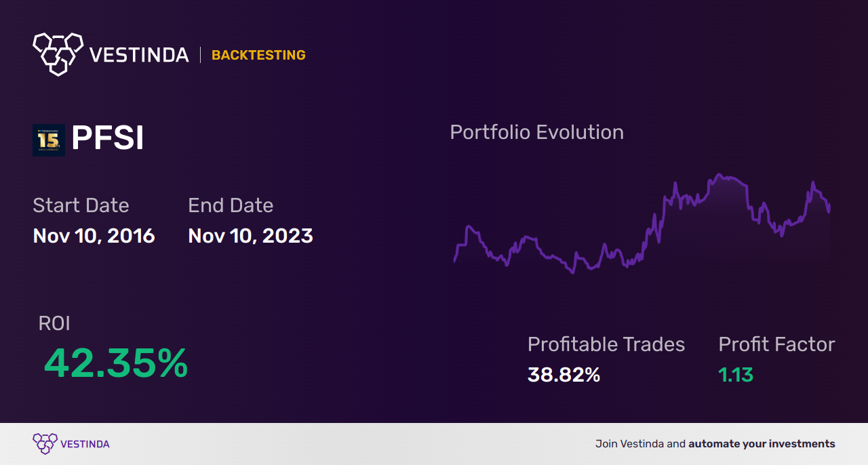Select the Profitable Trades label
868x465 pixels.
(x=606, y=344)
